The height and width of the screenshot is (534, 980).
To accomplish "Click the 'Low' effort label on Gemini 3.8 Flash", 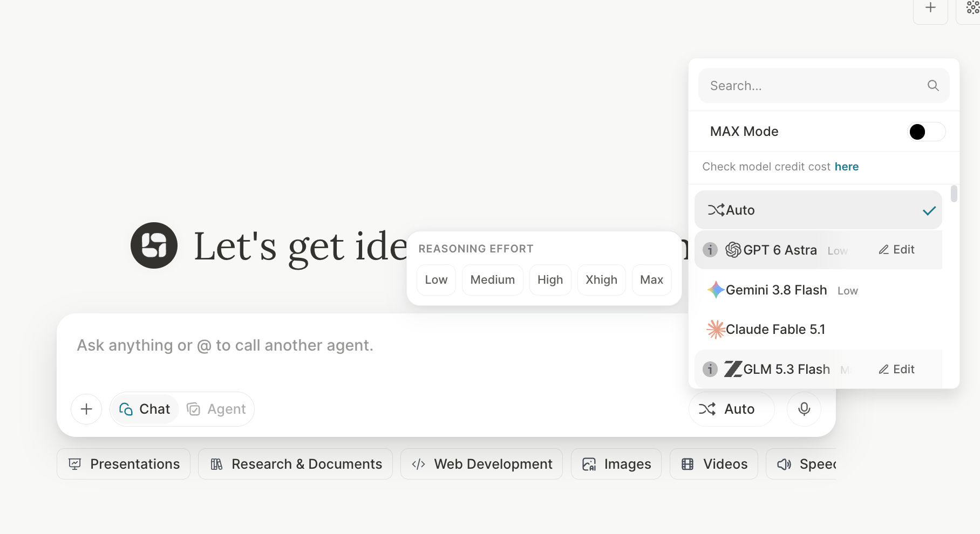I will coord(848,291).
